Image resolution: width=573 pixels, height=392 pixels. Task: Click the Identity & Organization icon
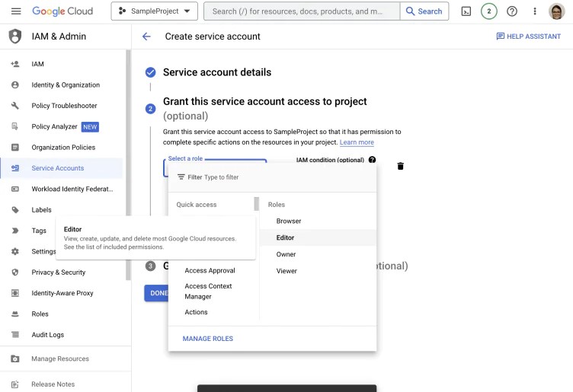point(15,85)
